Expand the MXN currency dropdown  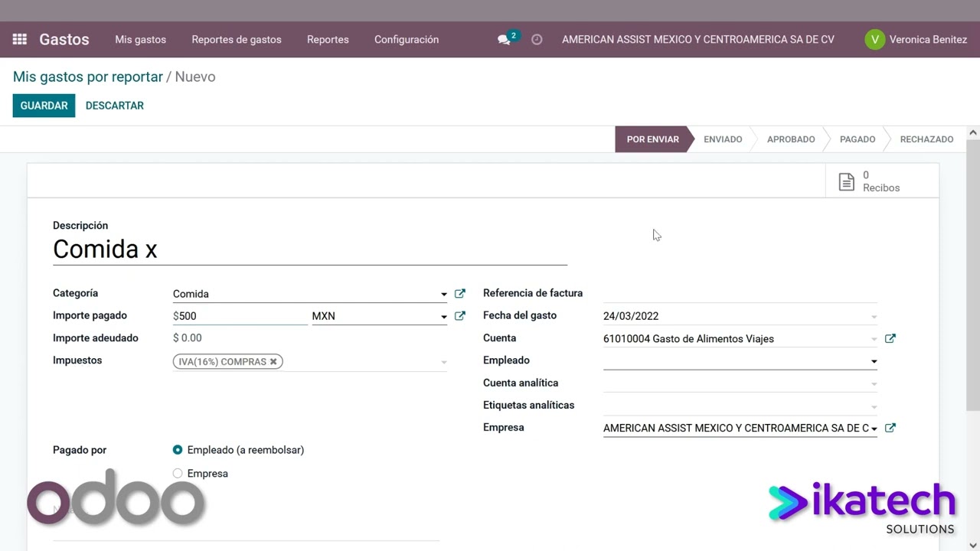pos(443,317)
